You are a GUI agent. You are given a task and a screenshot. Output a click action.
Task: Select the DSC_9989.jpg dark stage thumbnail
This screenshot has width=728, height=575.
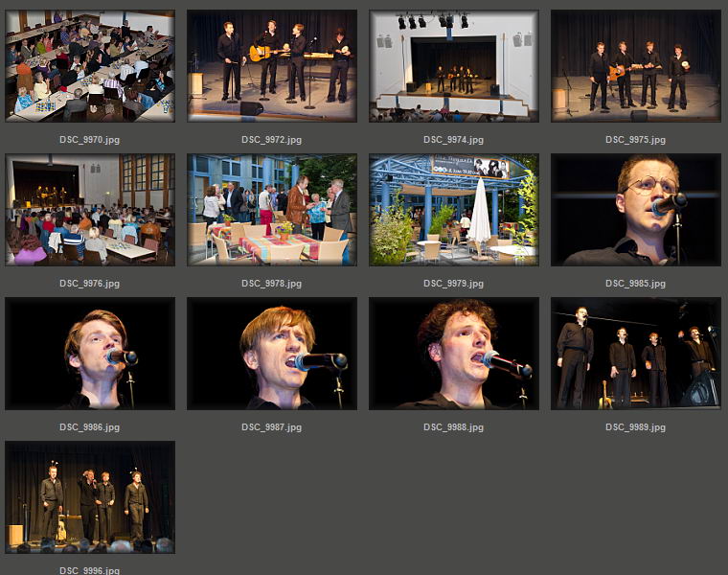point(635,354)
